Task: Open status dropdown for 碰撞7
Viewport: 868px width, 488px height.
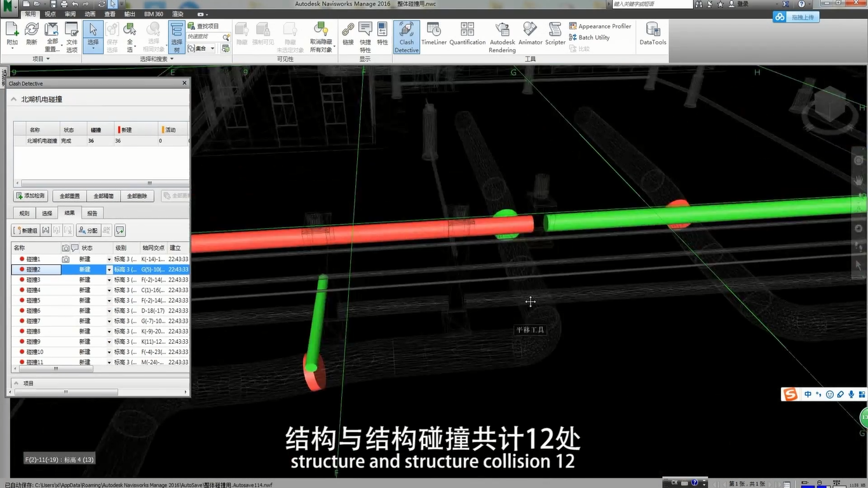Action: point(109,321)
